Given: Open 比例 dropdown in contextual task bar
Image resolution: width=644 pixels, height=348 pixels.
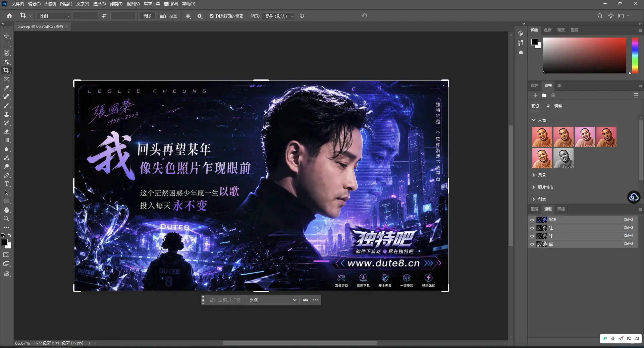Looking at the screenshot, I should tap(272, 300).
